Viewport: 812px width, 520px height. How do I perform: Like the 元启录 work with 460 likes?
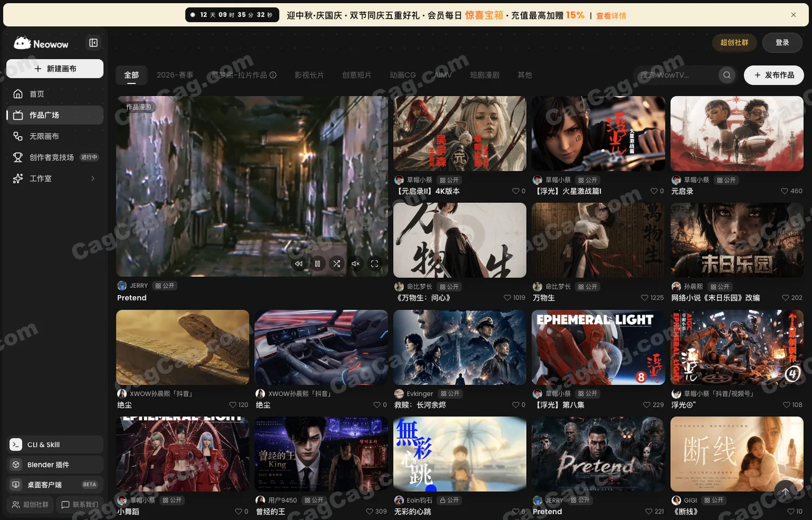[784, 191]
